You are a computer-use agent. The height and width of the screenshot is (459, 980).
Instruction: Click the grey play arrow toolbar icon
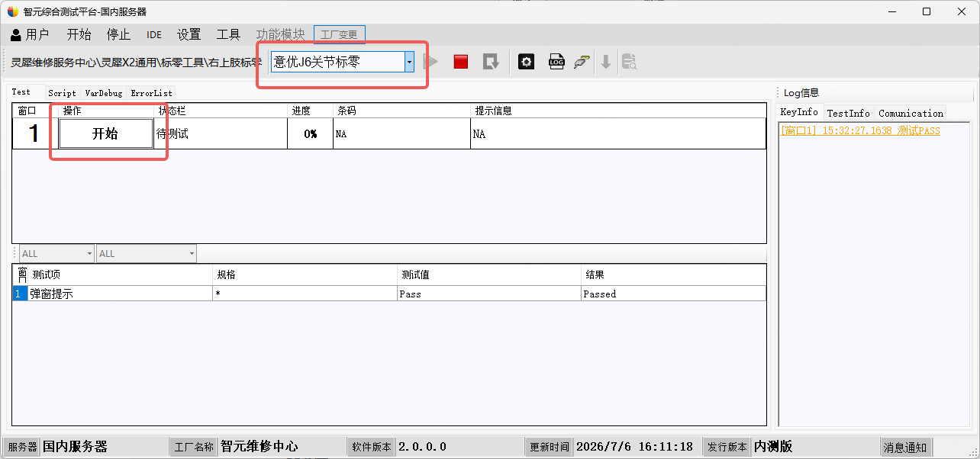[x=431, y=62]
